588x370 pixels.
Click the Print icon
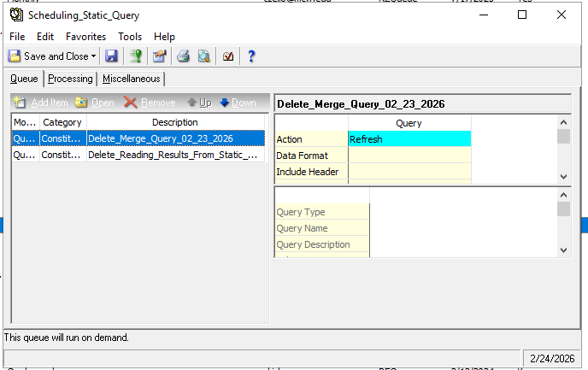(184, 56)
